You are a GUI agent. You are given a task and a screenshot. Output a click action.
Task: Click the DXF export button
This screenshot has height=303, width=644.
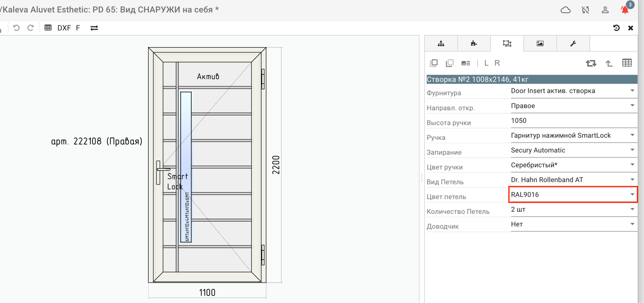click(x=64, y=28)
